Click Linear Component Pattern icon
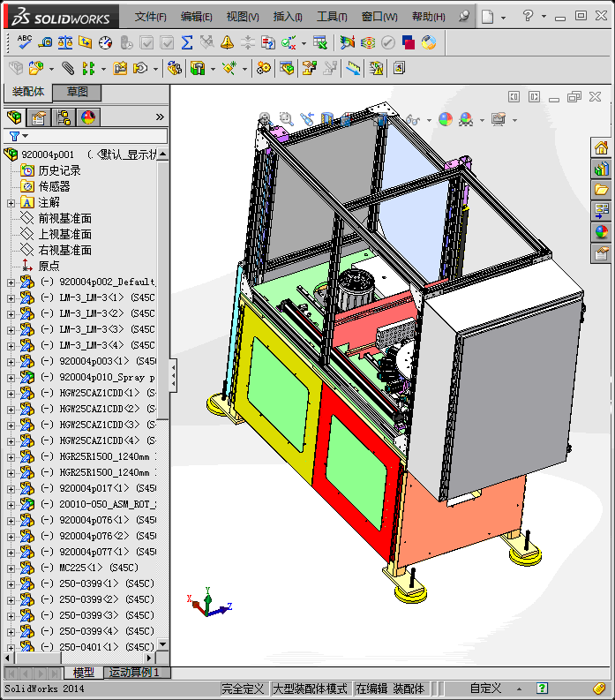 tap(88, 68)
